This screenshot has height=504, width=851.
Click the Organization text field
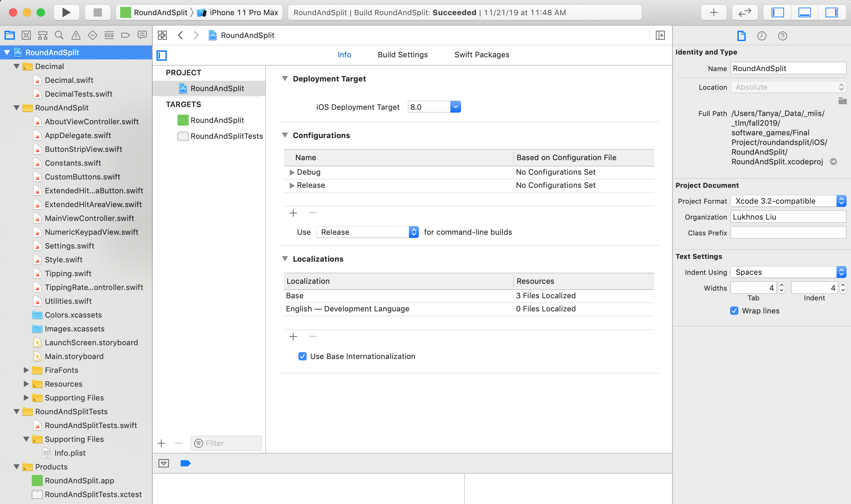[788, 217]
